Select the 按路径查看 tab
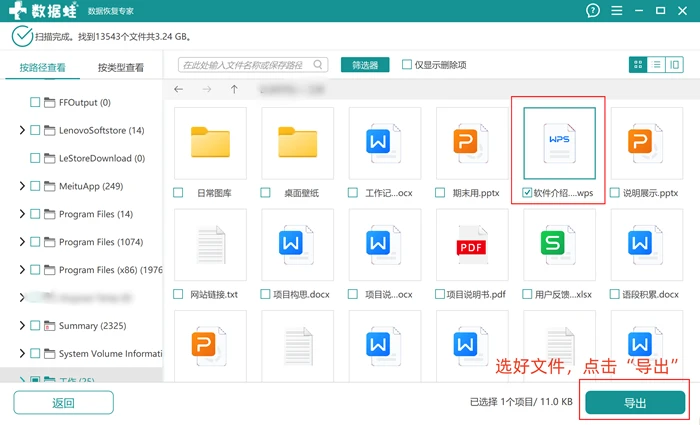 point(42,67)
